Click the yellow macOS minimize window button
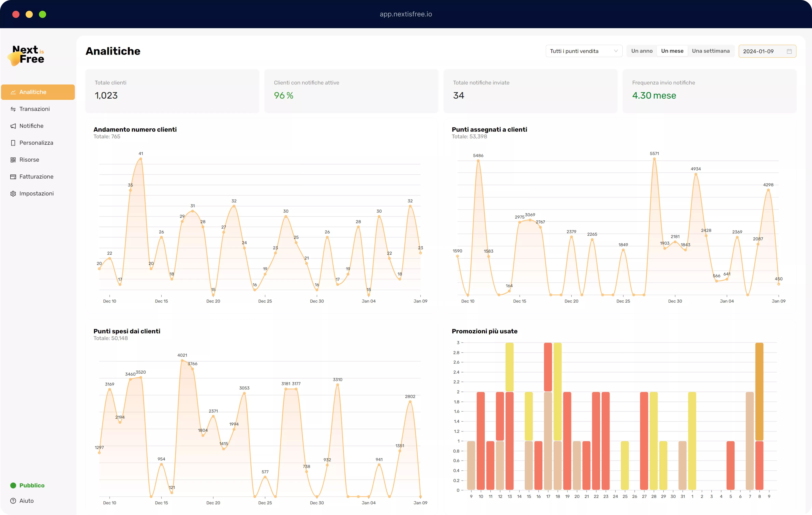This screenshot has height=515, width=812. point(29,14)
